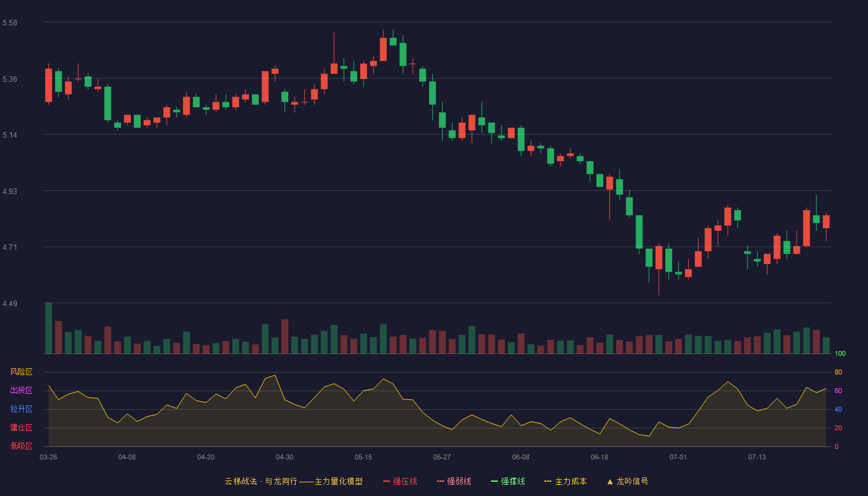
Task: Click the 07-01 date axis label
Action: point(678,457)
